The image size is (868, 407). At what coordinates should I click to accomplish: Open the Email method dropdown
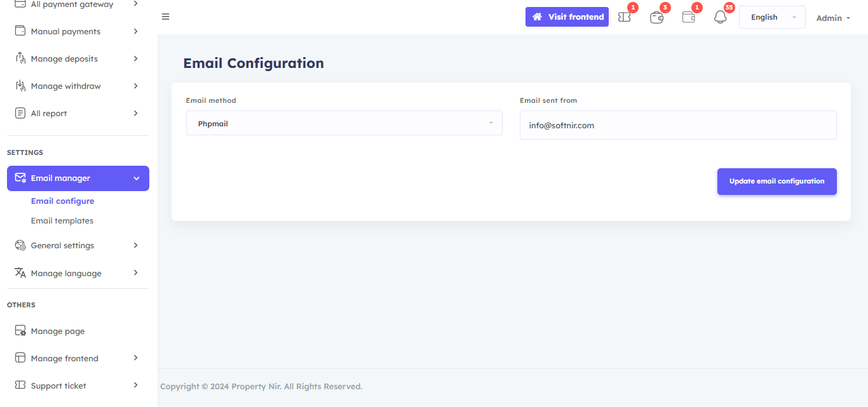[344, 123]
